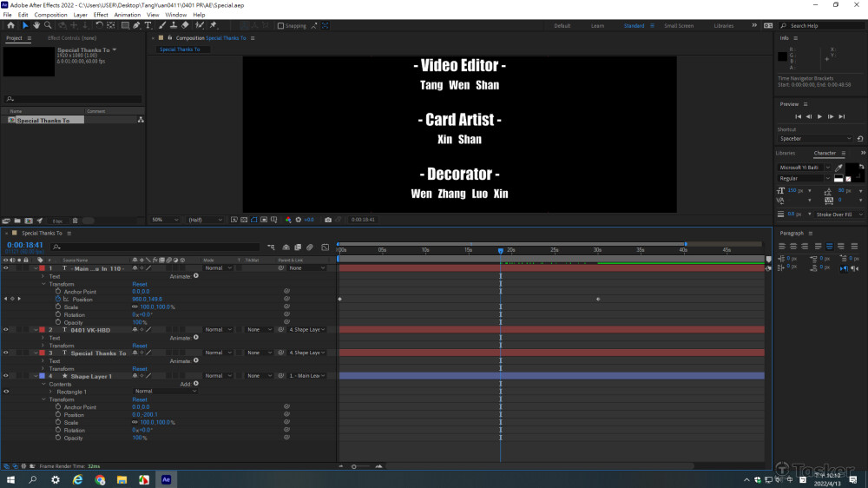Select the Zoom tool magnifier
Image resolution: width=868 pixels, height=488 pixels.
(x=46, y=25)
